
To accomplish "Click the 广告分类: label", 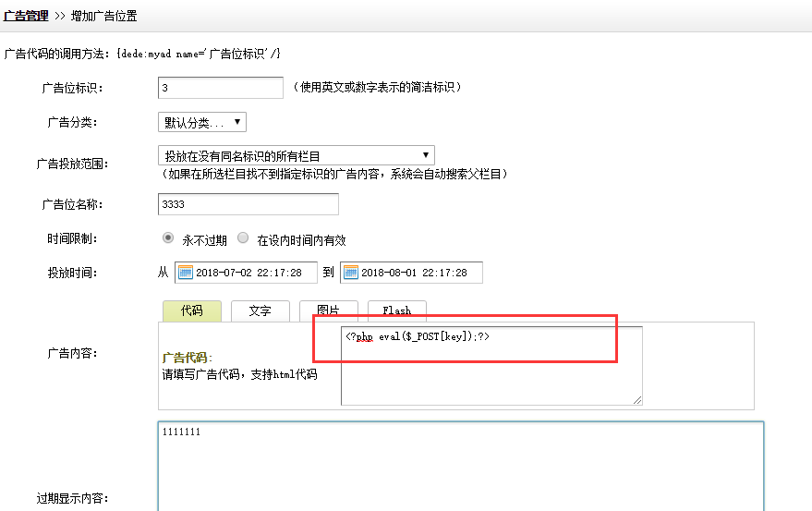I will point(72,122).
